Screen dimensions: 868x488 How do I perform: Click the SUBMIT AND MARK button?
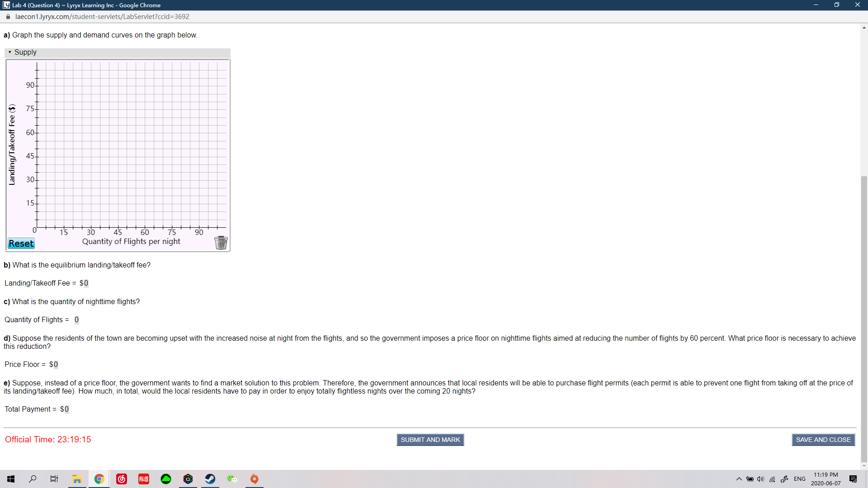point(430,440)
